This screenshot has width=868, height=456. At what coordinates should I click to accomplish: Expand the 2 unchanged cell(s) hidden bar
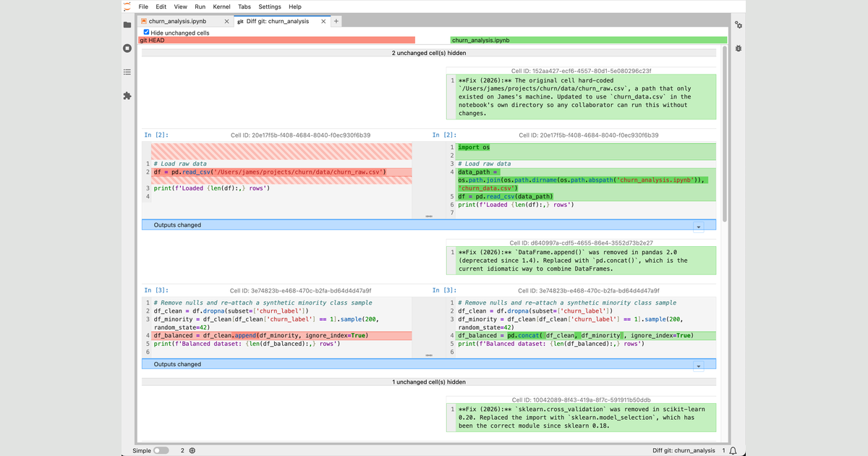tap(429, 53)
